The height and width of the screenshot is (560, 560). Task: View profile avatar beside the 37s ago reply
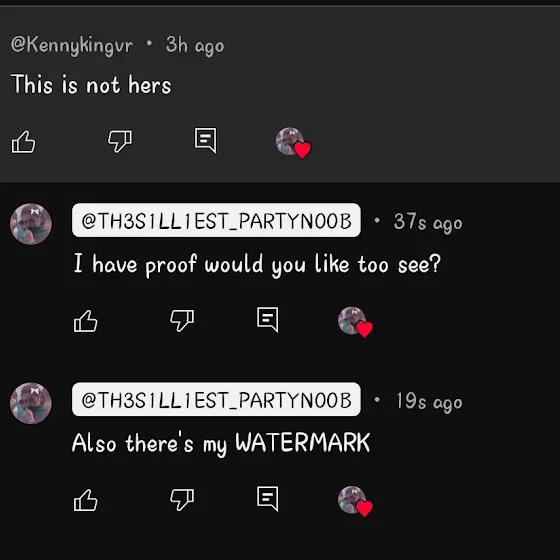pyautogui.click(x=31, y=224)
